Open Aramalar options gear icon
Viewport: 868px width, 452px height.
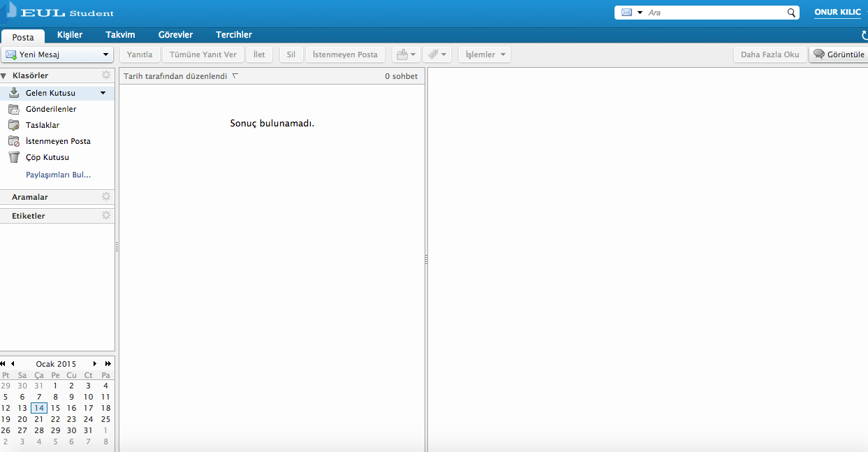coord(106,197)
